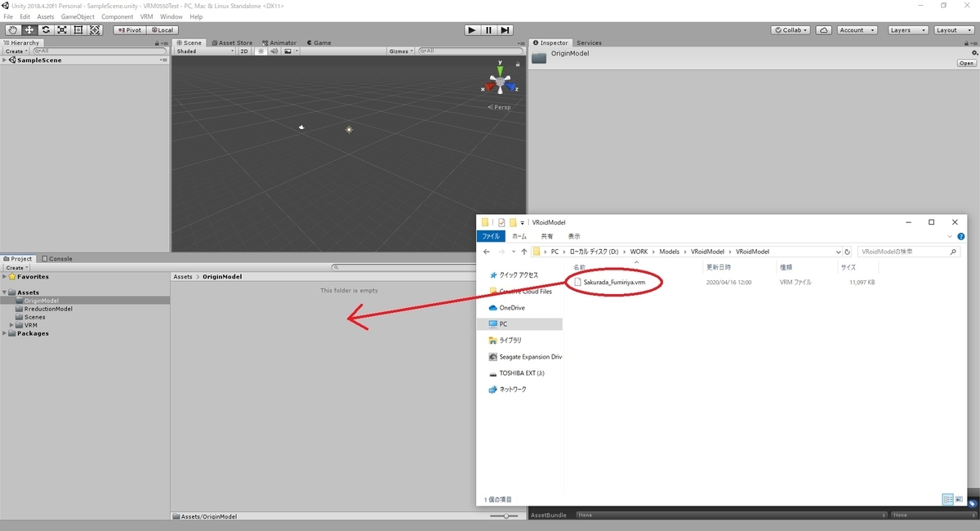Click the Open button in Inspector

966,63
